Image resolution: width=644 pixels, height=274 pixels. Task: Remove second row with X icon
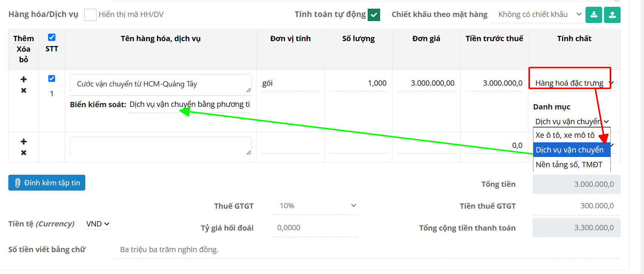(x=23, y=153)
